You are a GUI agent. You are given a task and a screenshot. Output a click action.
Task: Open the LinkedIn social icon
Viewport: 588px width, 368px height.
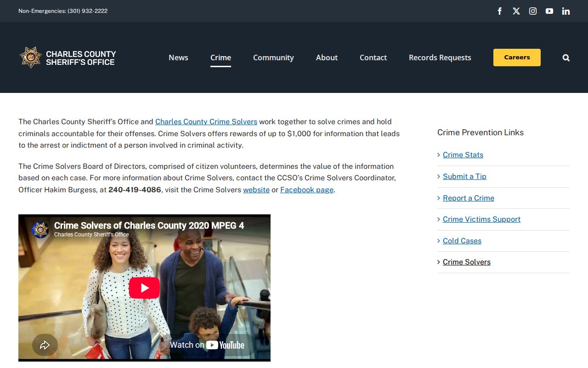pyautogui.click(x=566, y=11)
